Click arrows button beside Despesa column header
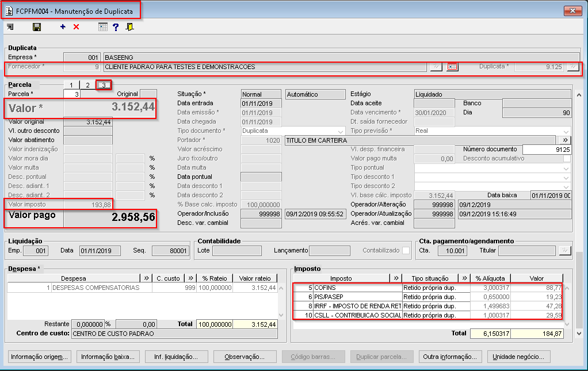The height and width of the screenshot is (371, 588). [146, 278]
